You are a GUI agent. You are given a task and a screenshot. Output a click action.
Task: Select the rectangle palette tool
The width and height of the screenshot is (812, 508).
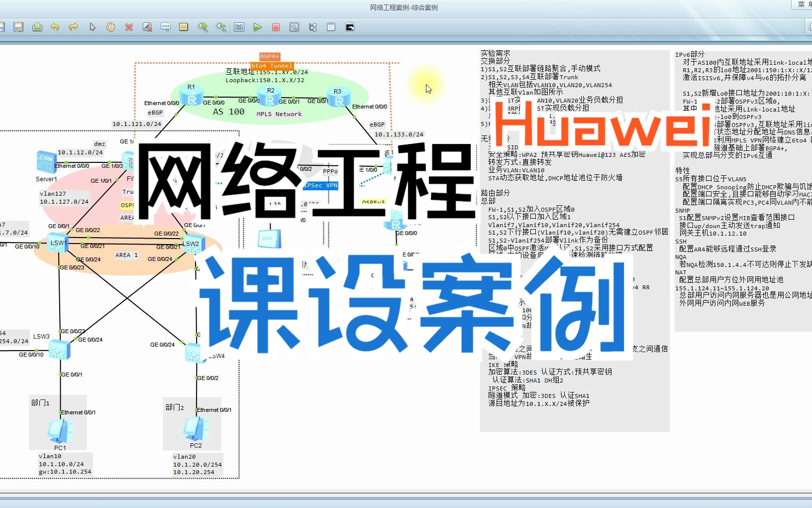[x=184, y=27]
